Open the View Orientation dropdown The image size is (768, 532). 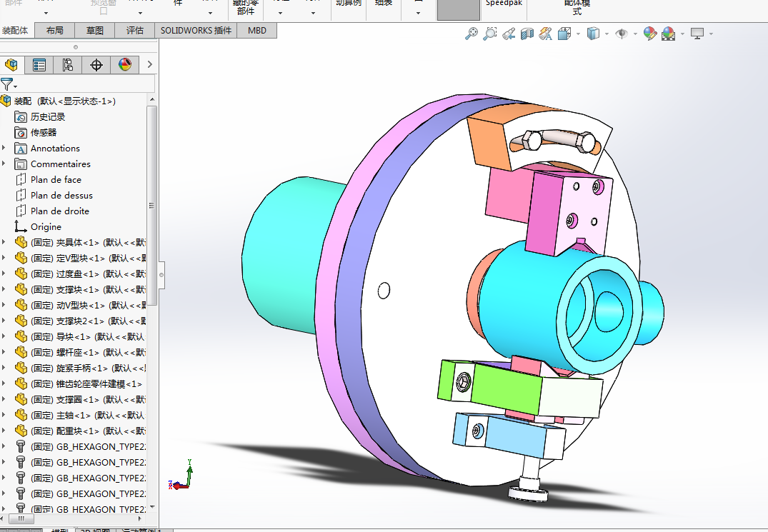pos(564,34)
